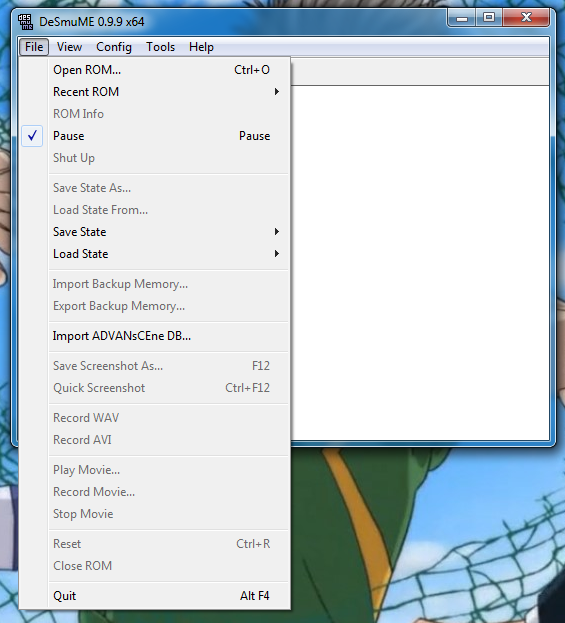Quit DeSmuME via the Quit entry
565x623 pixels.
(155, 596)
